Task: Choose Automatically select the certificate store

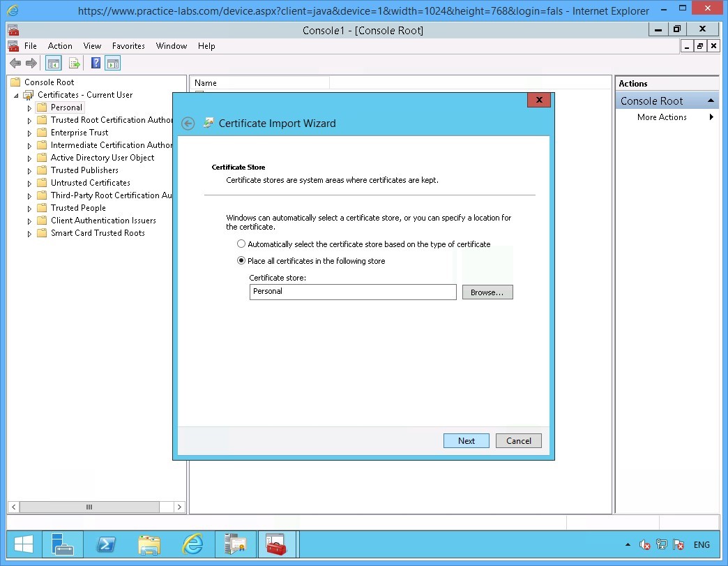Action: pos(241,244)
